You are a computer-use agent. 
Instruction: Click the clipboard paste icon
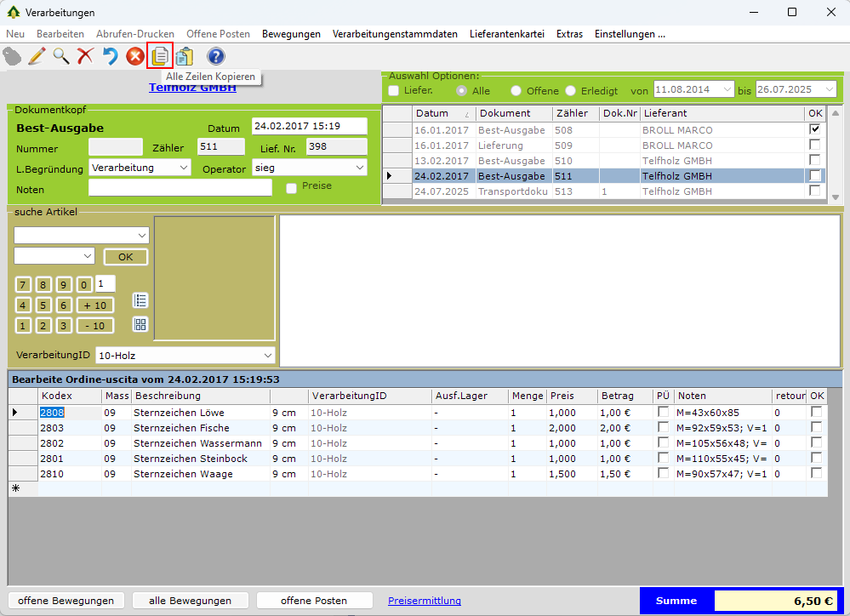tap(185, 57)
